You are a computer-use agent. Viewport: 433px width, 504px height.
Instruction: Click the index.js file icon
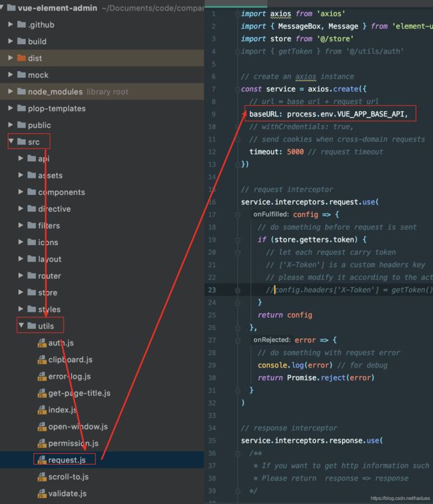(x=42, y=410)
